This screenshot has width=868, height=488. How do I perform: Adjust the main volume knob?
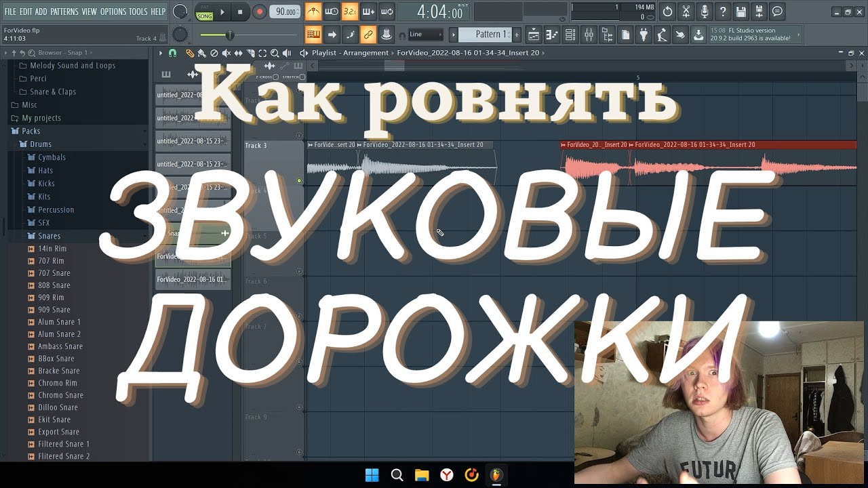180,12
